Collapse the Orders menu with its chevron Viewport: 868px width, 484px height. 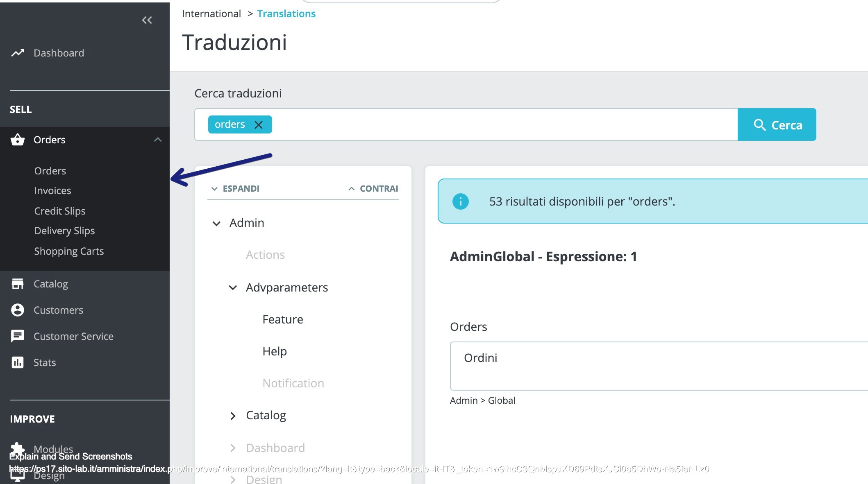point(158,140)
